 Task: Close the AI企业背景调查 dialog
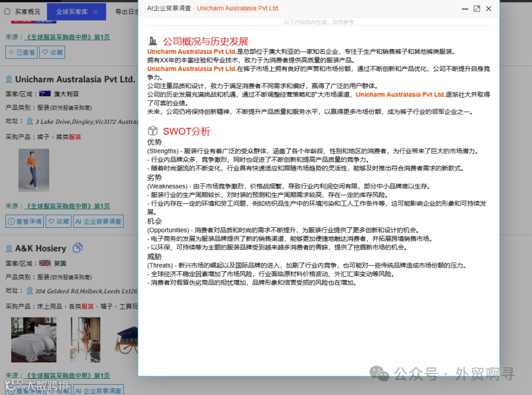[489, 9]
